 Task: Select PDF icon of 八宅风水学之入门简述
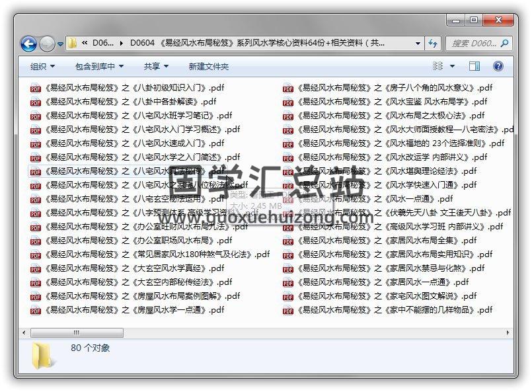(35, 158)
